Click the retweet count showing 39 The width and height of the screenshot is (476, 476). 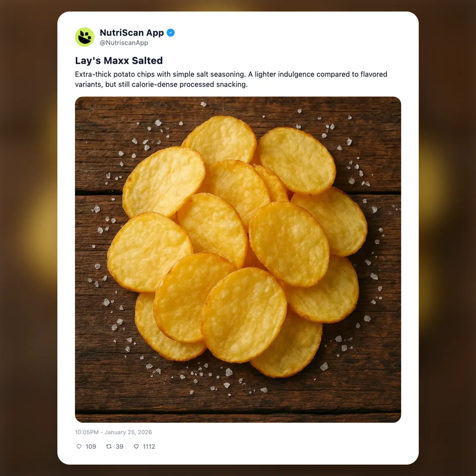[119, 446]
